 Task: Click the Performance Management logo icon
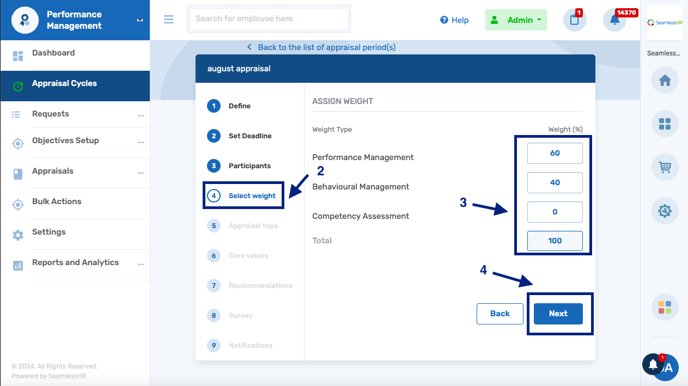tap(25, 20)
